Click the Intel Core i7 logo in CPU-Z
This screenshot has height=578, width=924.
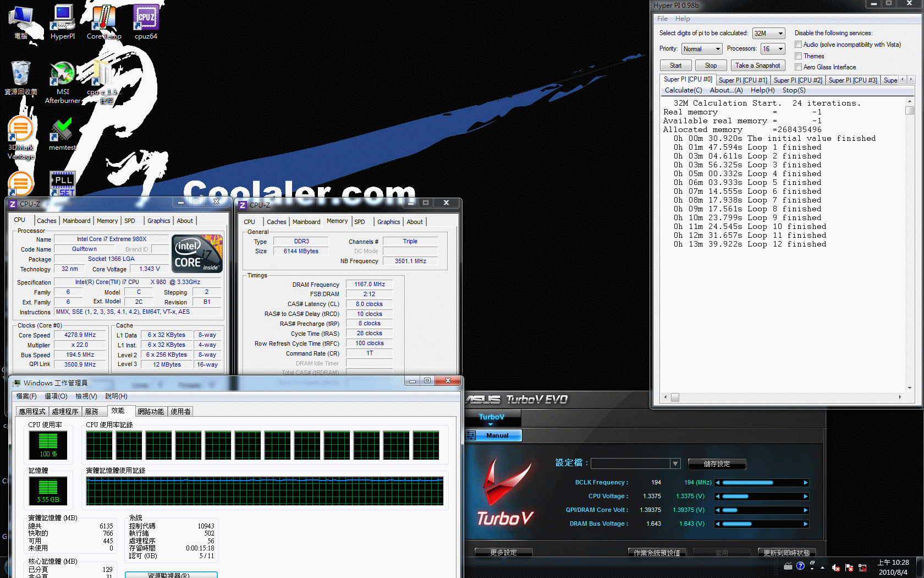(197, 253)
